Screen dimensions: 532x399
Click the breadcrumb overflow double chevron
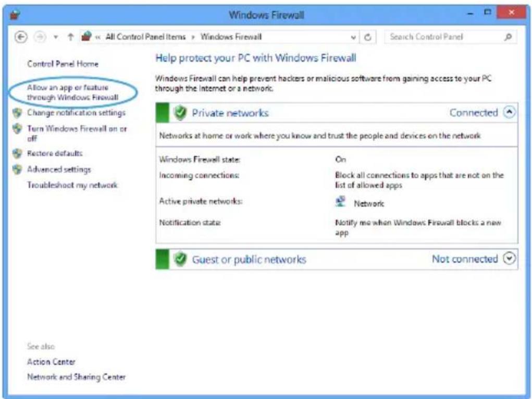(x=98, y=38)
